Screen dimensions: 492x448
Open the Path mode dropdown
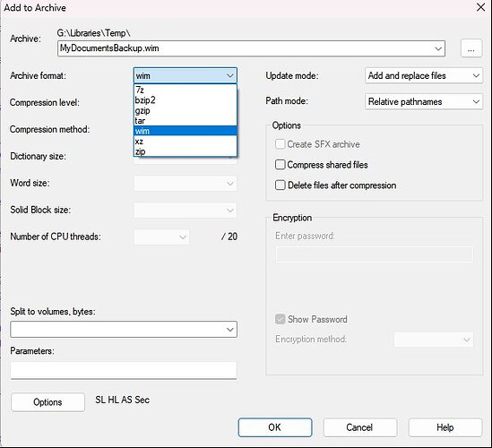[424, 101]
